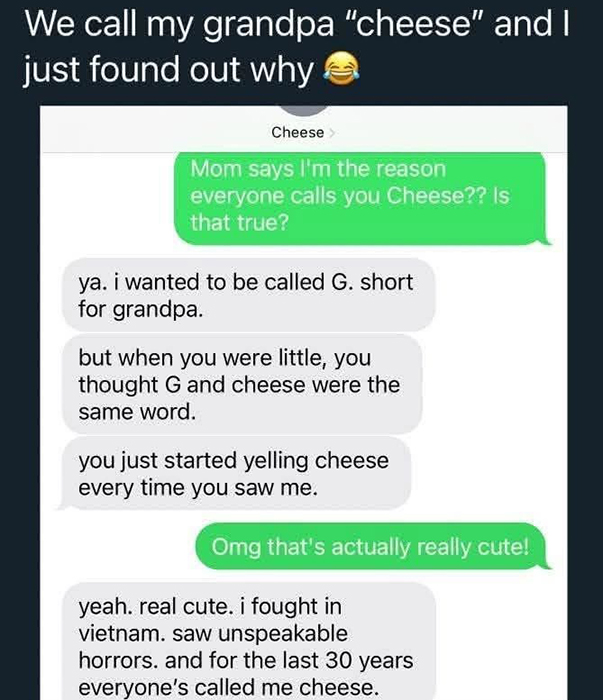Image resolution: width=603 pixels, height=700 pixels.
Task: Expand contact details chevron beside Cheese
Action: (332, 133)
